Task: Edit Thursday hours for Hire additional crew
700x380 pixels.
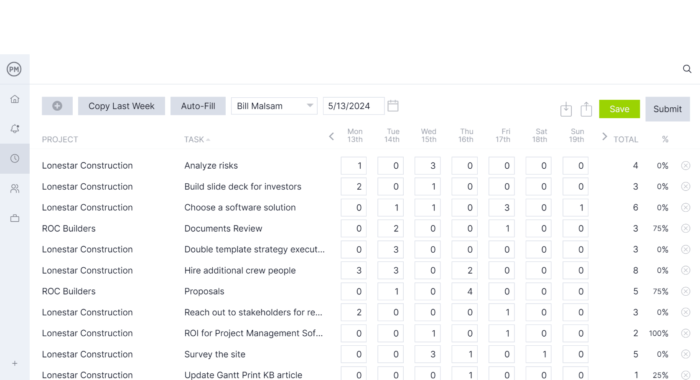Action: 465,271
